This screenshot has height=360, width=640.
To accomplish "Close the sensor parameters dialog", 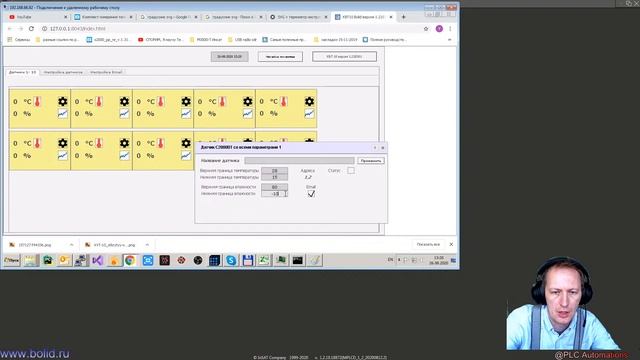I will click(382, 148).
